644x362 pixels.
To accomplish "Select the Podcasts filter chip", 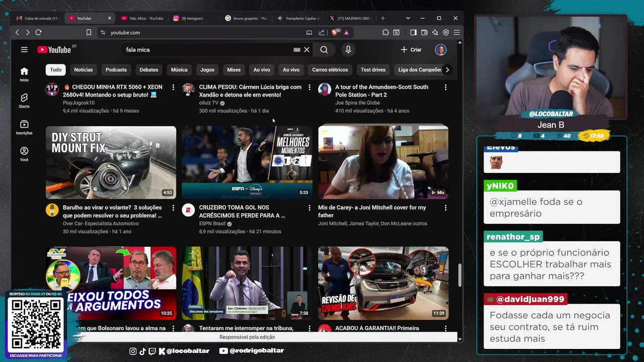I will coord(116,70).
